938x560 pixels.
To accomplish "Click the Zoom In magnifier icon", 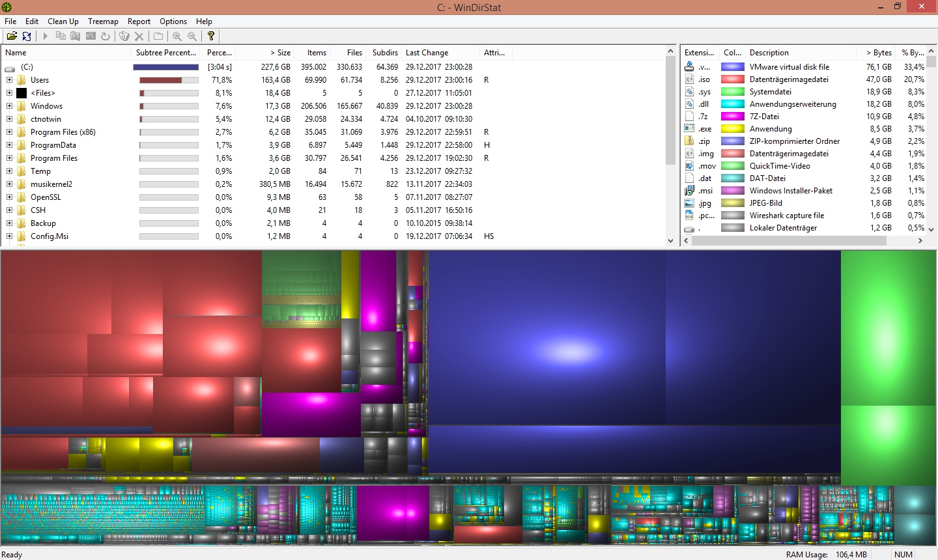I will (177, 36).
